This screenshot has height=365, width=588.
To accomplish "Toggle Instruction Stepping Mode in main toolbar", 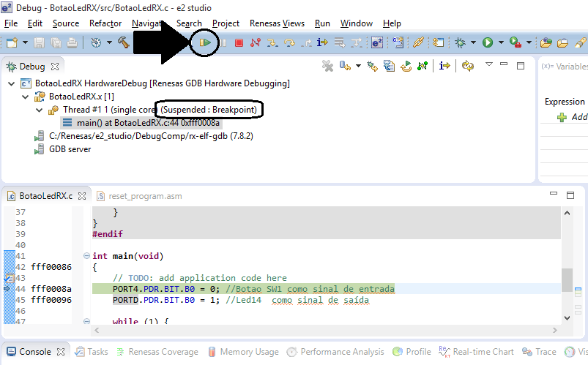I will point(322,42).
